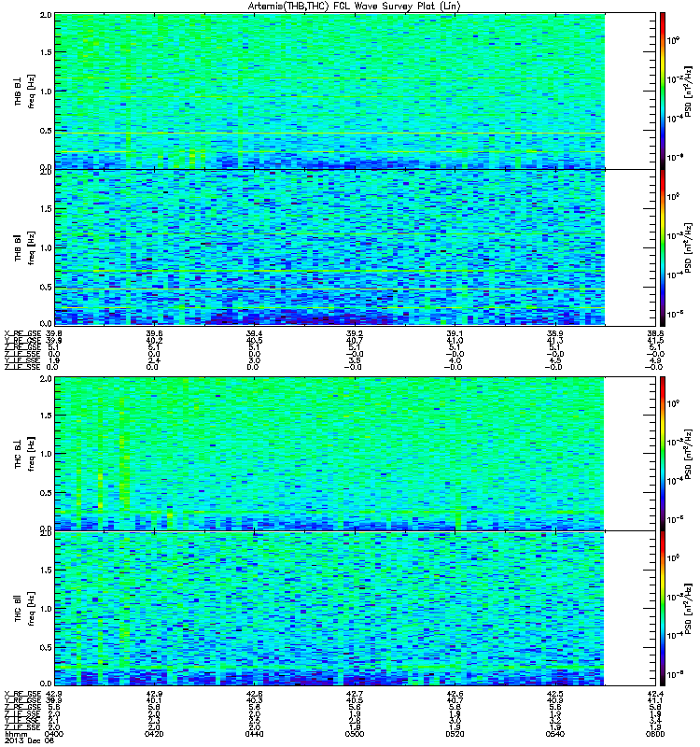Click the "1.5" frequency tick on THB B⊥ axis
This screenshot has width=700, height=747.
(x=46, y=52)
